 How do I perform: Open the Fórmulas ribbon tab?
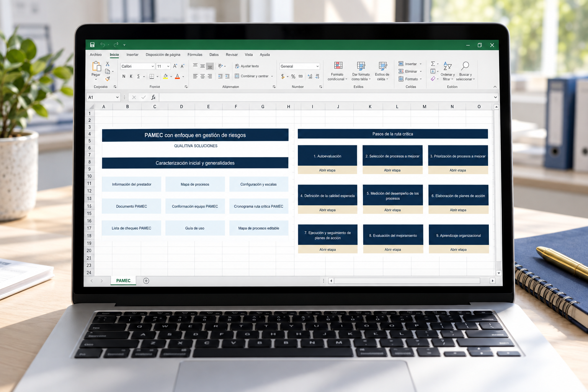[x=195, y=55]
